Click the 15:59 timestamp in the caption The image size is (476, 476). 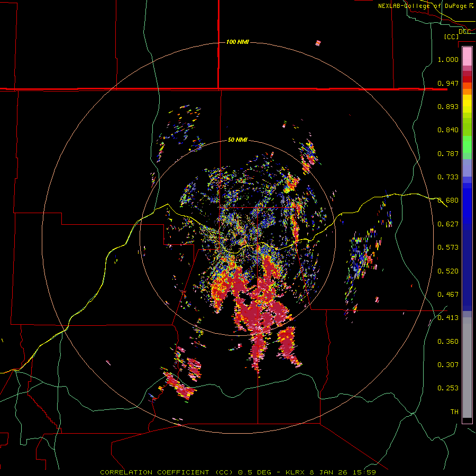[365, 472]
